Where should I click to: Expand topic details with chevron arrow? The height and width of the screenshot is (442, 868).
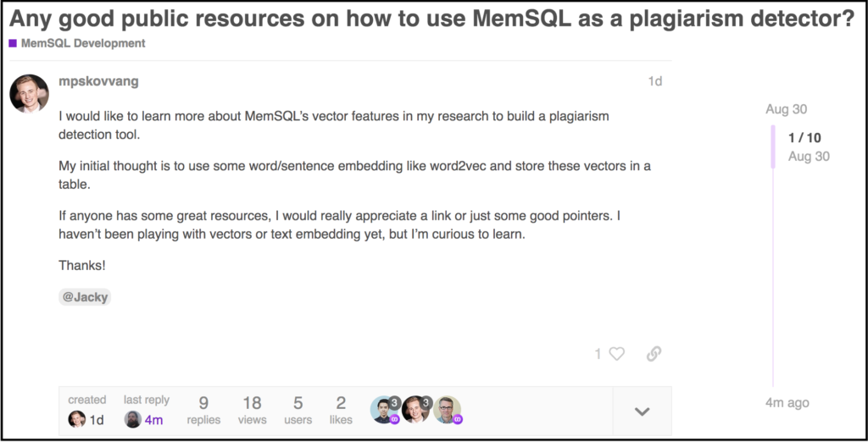click(x=643, y=412)
